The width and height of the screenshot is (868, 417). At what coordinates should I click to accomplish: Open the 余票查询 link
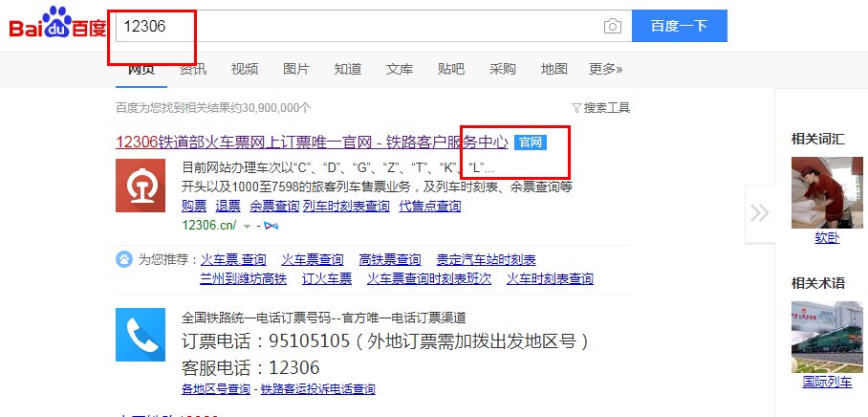274,207
